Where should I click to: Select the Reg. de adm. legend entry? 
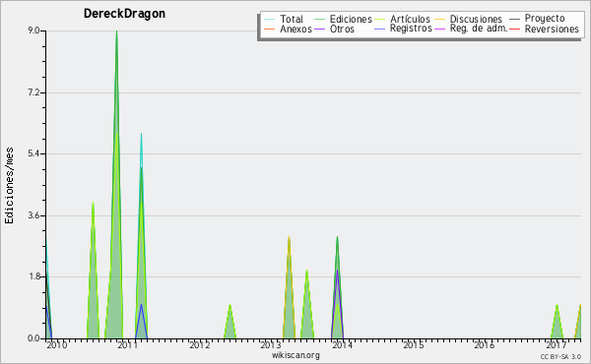471,29
